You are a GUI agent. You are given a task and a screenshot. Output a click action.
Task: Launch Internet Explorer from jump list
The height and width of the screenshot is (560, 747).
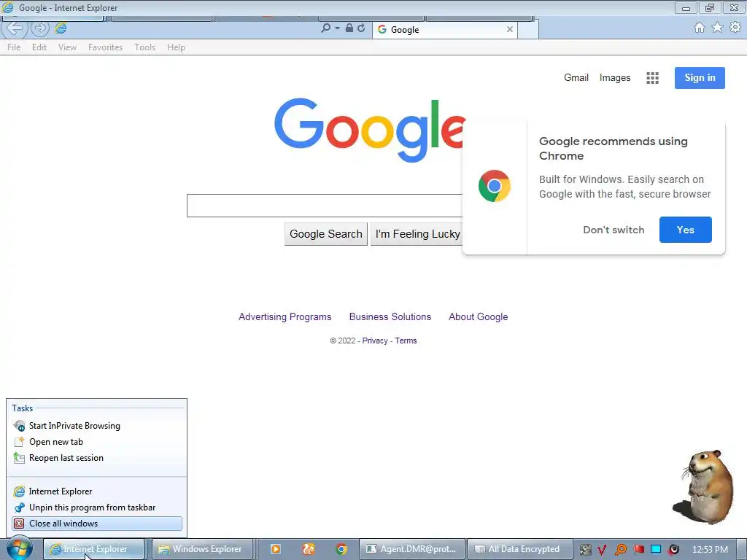(97, 491)
